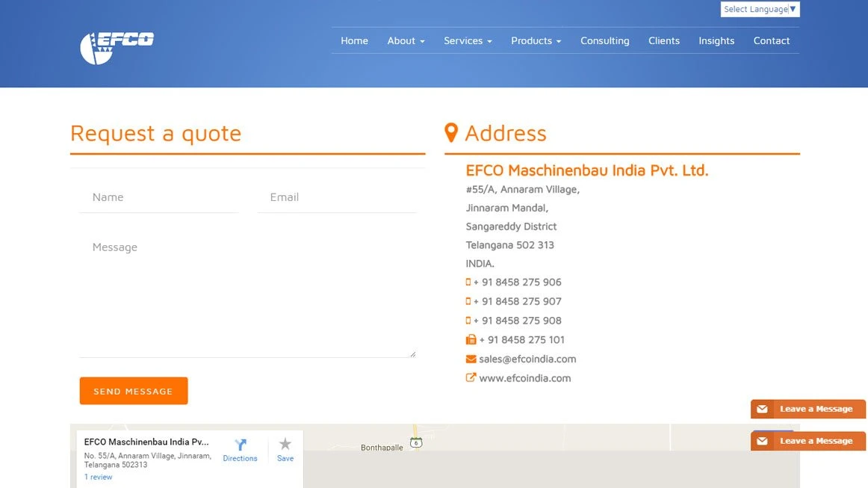Open the Select Language dropdown

[760, 9]
